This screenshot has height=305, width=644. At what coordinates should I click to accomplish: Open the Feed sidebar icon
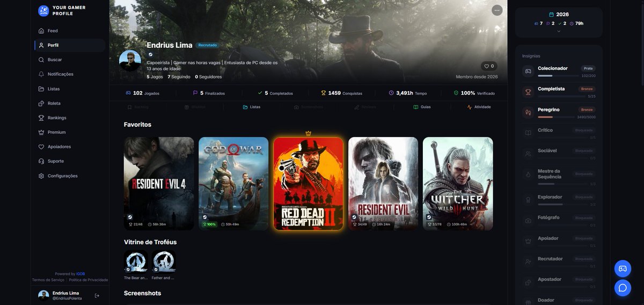pyautogui.click(x=41, y=31)
